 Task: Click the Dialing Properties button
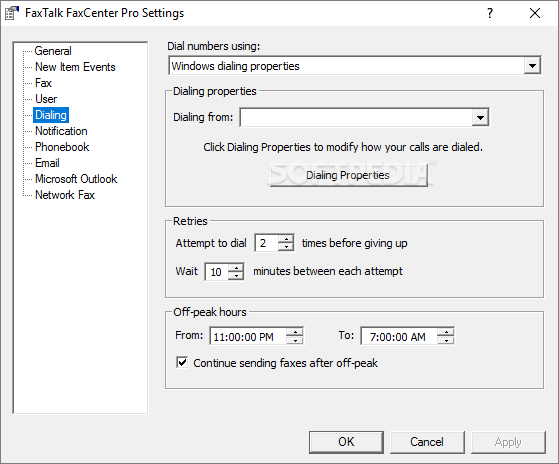[349, 175]
